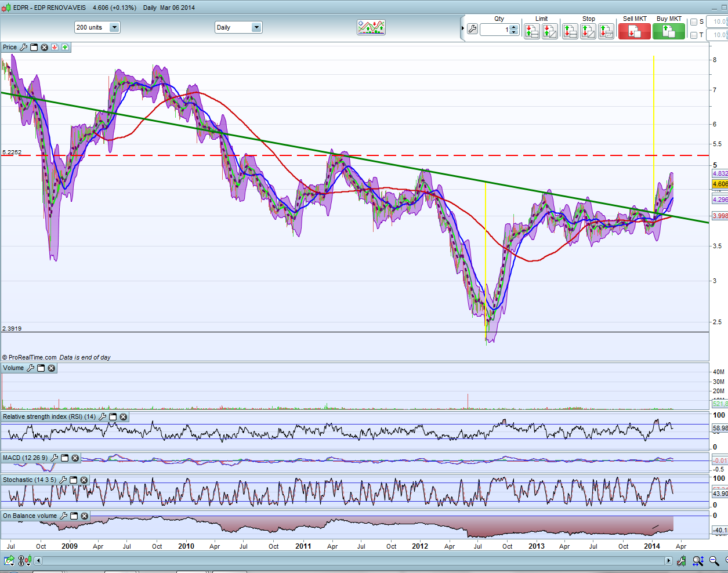
Task: Click the Qty input field
Action: coord(495,30)
